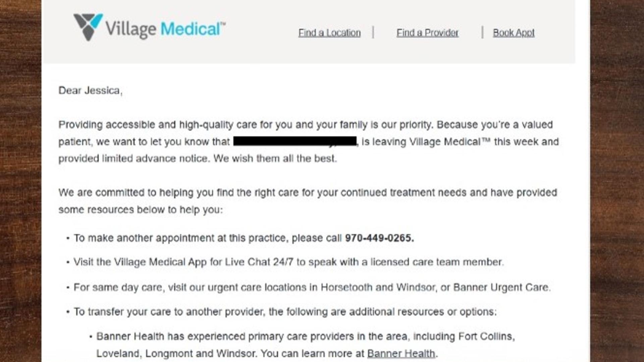The width and height of the screenshot is (644, 362).
Task: Click the greeting line Dear Jessica
Action: (x=90, y=90)
